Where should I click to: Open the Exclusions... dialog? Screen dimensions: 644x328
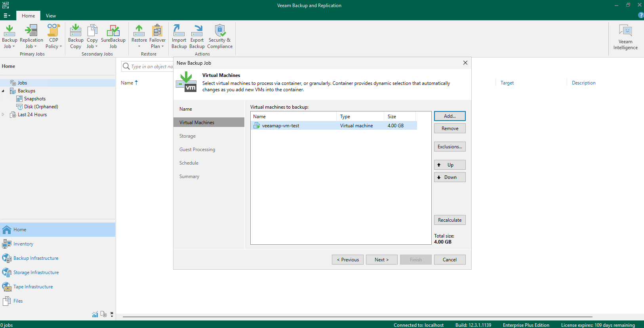[x=450, y=147]
